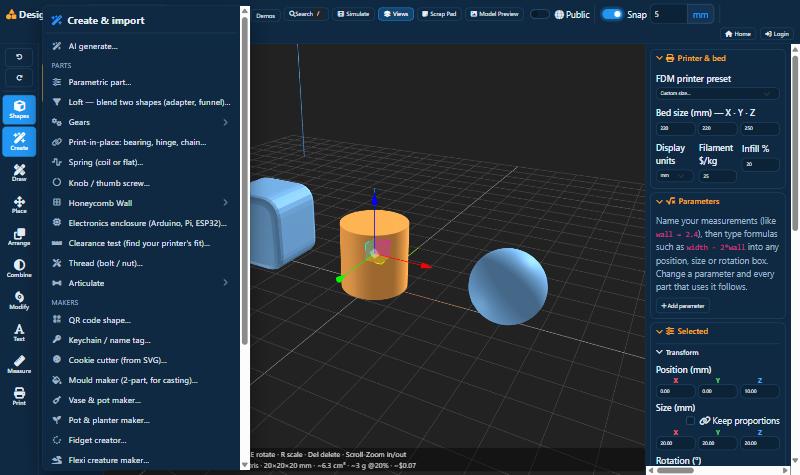Click the Spring coil icon
The height and width of the screenshot is (475, 800).
57,162
